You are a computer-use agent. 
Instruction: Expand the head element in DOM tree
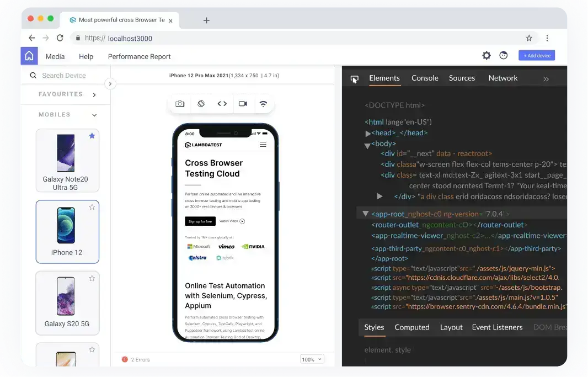pos(368,134)
